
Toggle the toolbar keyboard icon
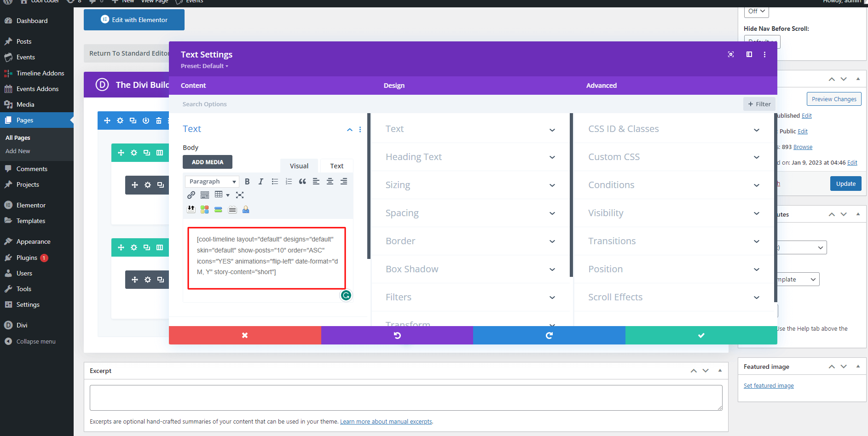point(205,195)
